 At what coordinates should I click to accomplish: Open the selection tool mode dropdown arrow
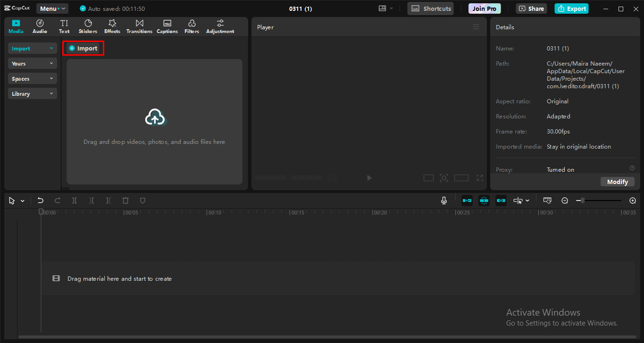click(23, 201)
